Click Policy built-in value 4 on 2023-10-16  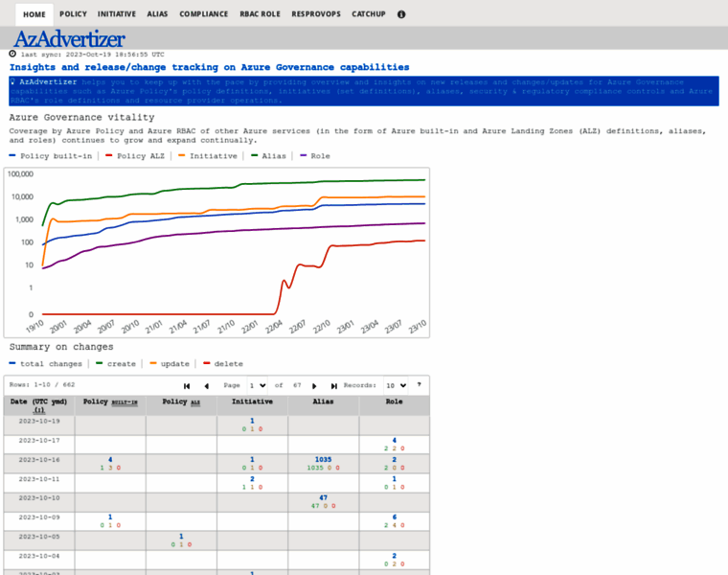110,459
